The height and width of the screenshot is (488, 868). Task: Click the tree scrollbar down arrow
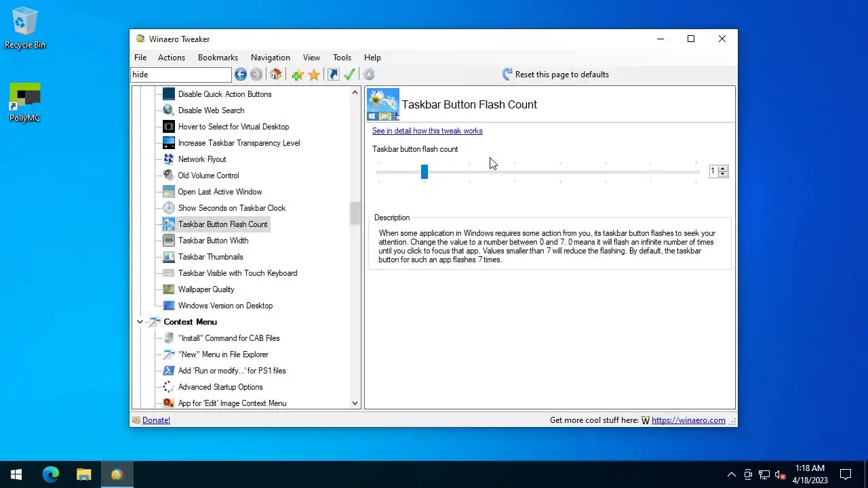pyautogui.click(x=355, y=403)
